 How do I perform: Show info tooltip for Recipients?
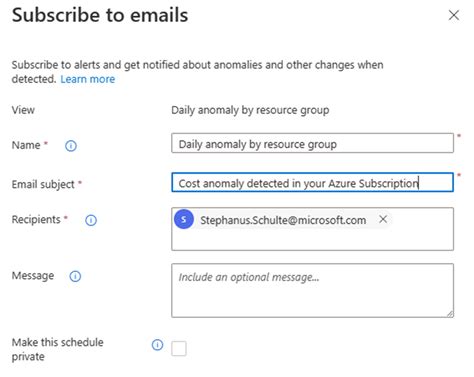click(x=91, y=220)
